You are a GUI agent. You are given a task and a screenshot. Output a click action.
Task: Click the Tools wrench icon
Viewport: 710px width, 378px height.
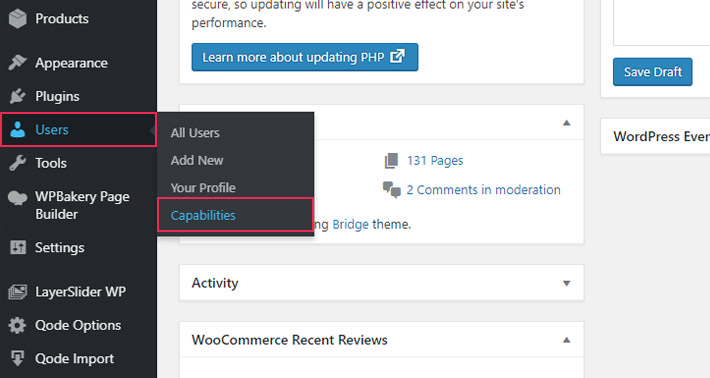tap(18, 163)
